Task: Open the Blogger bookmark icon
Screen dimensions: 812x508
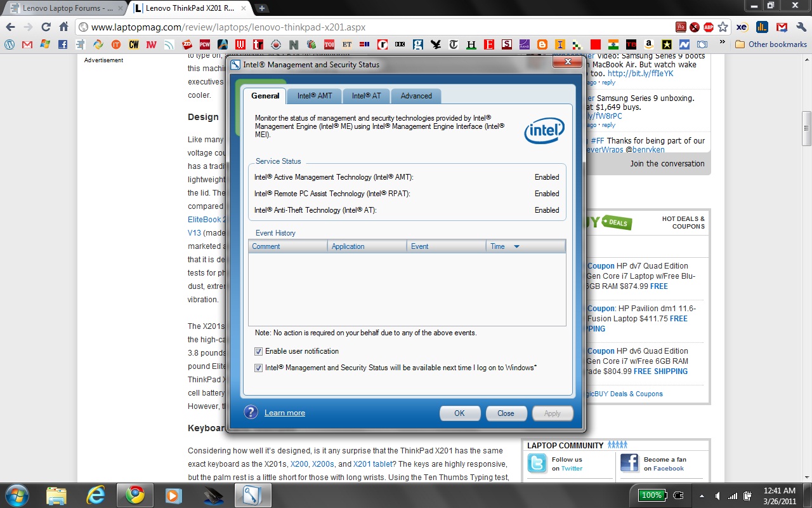Action: [542, 44]
